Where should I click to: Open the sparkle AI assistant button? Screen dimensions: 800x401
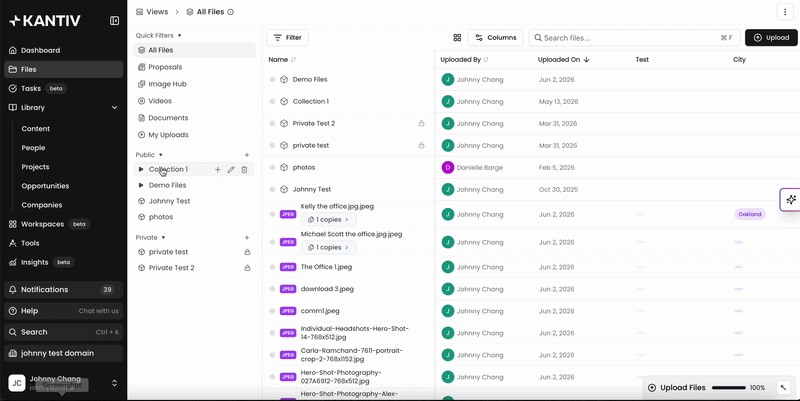[x=791, y=199]
